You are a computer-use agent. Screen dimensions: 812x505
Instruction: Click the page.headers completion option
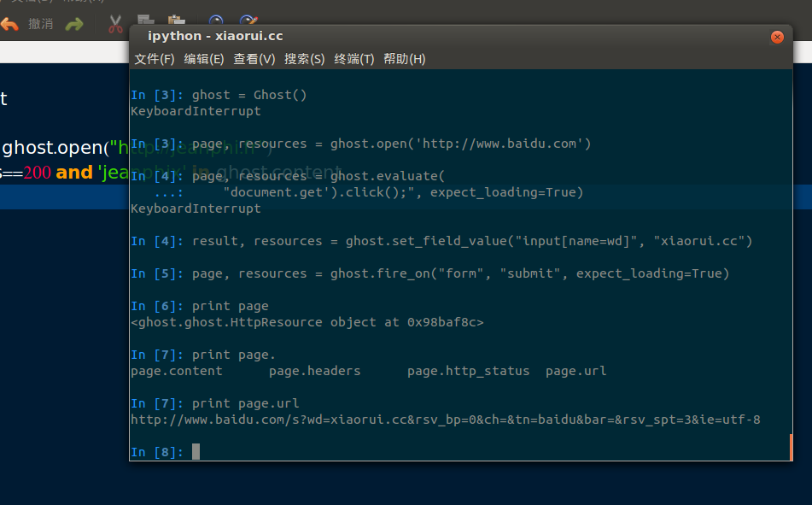(x=315, y=371)
